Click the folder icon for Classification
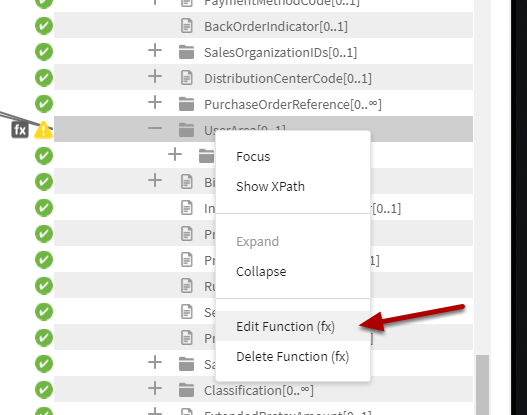 click(187, 390)
